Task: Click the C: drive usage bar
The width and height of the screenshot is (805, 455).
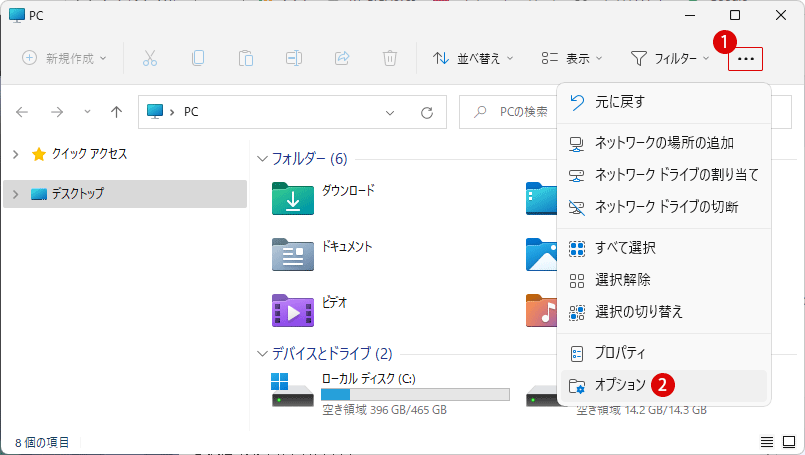Action: coord(415,394)
